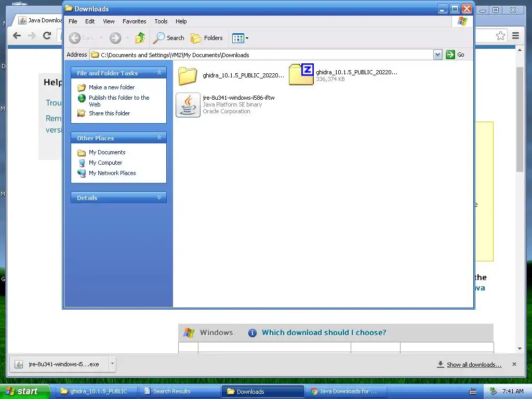The height and width of the screenshot is (399, 532).
Task: Open the Search toolbar button
Action: click(x=169, y=38)
